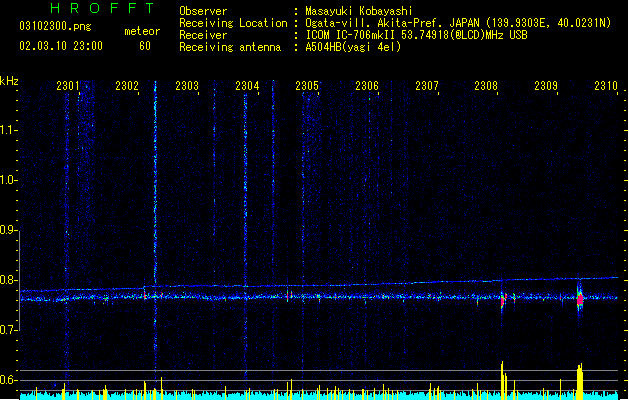Select the antenna value A504HB(yagi 4el)
This screenshot has height=400, width=629.
[x=353, y=47]
